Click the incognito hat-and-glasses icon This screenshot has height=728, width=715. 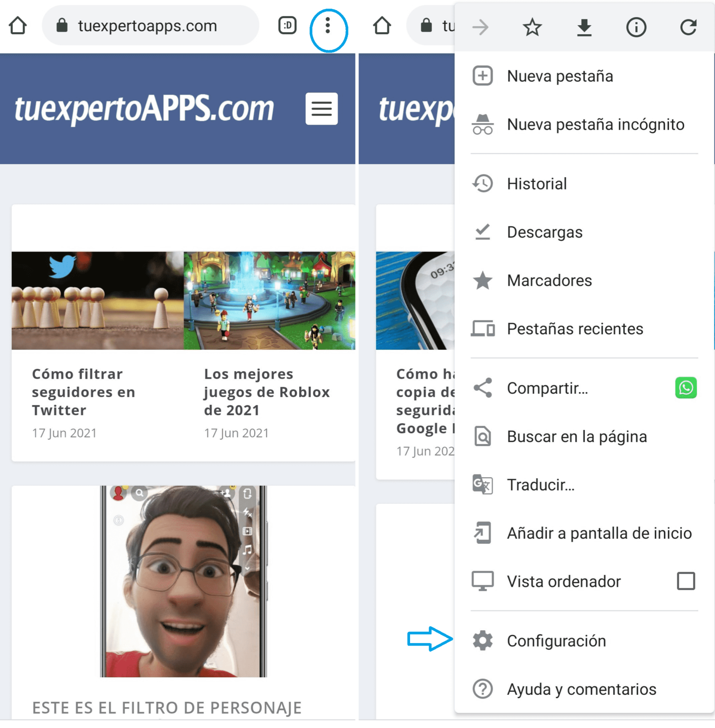(483, 124)
